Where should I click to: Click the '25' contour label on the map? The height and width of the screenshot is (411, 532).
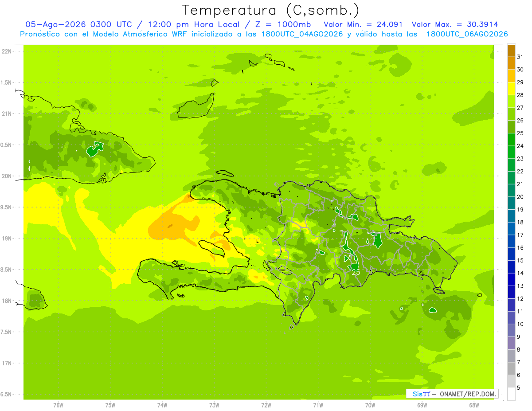(356, 272)
